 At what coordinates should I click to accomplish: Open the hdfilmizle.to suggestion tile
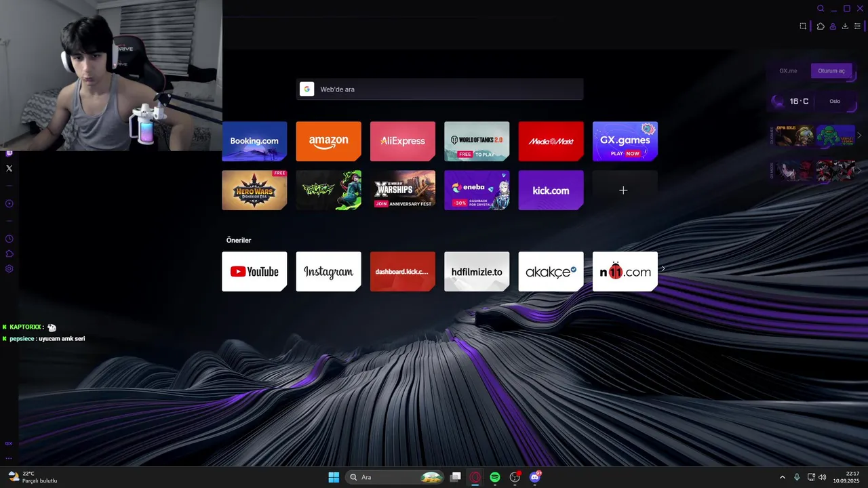[477, 271]
